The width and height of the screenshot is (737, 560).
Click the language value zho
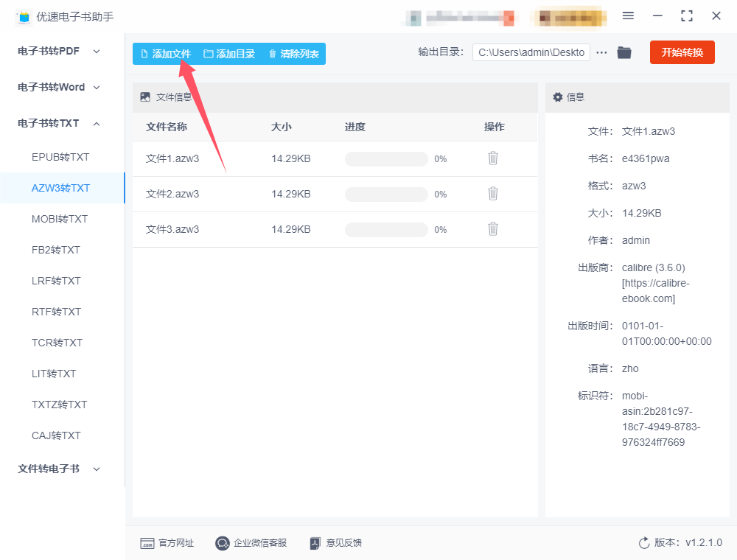pos(630,369)
